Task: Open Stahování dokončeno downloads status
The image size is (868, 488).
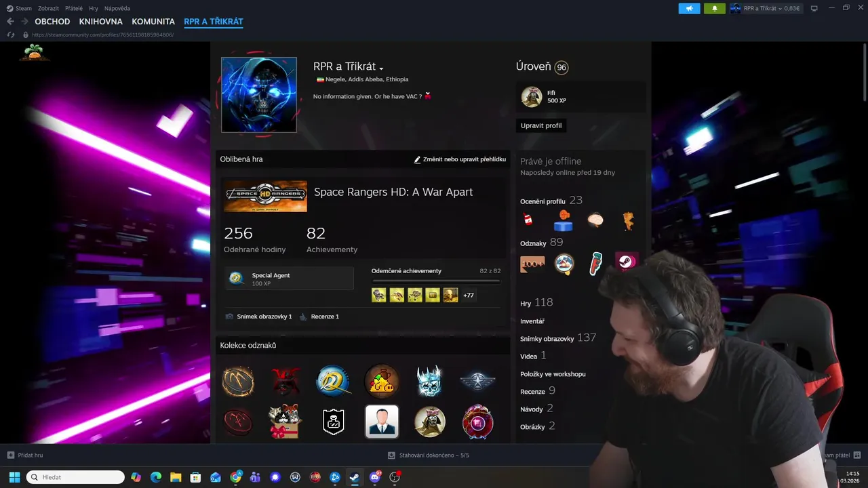Action: click(x=428, y=455)
